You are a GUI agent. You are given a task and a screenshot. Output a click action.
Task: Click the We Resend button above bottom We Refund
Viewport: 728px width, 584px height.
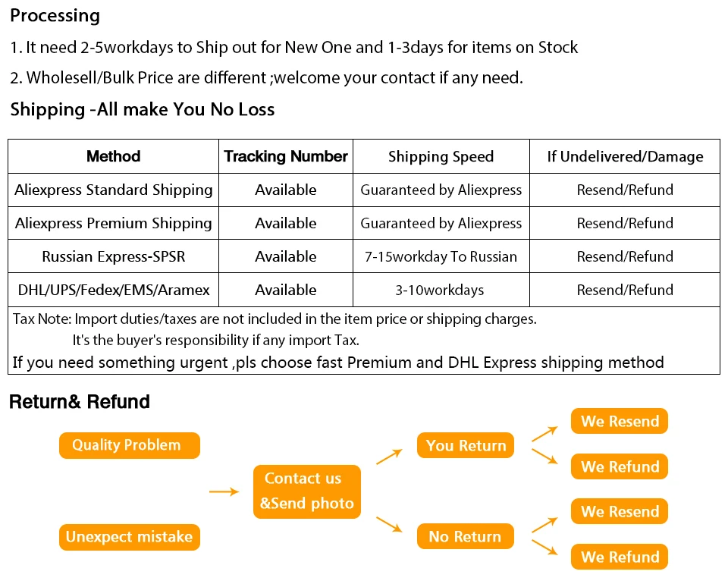[620, 511]
